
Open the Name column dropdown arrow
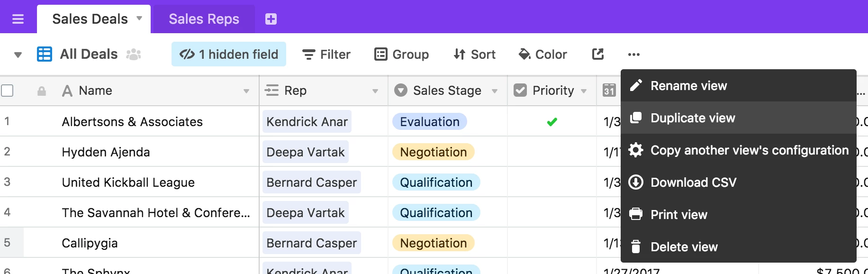click(246, 91)
